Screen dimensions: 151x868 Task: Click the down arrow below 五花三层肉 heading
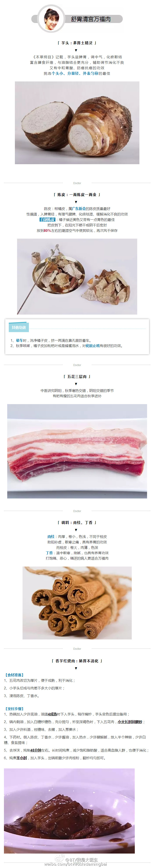point(76,384)
